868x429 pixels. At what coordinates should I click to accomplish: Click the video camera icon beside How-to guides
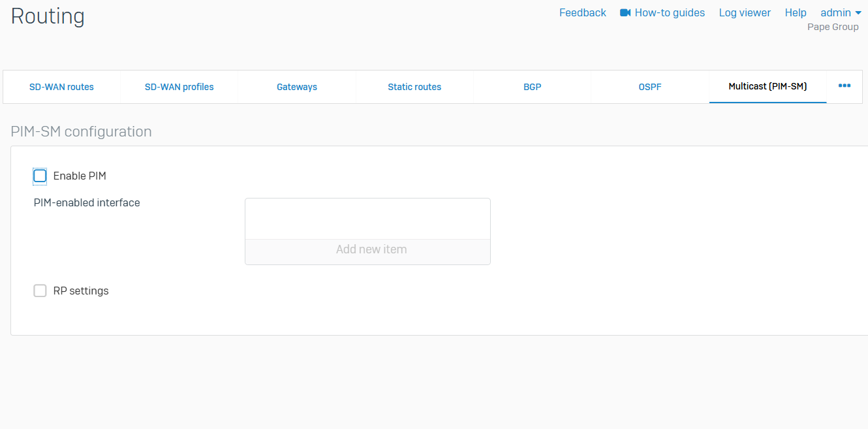625,13
